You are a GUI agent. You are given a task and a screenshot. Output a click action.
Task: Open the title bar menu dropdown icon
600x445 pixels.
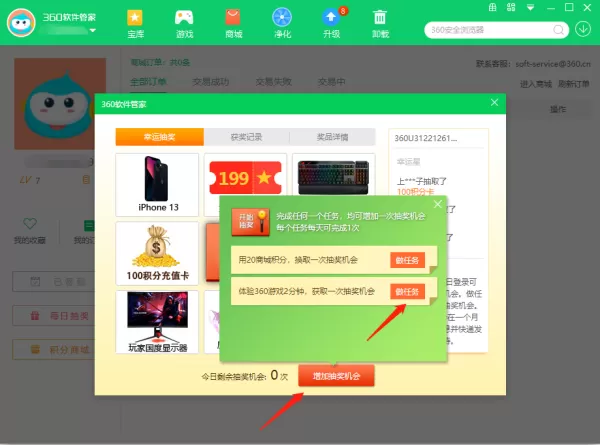coord(530,8)
